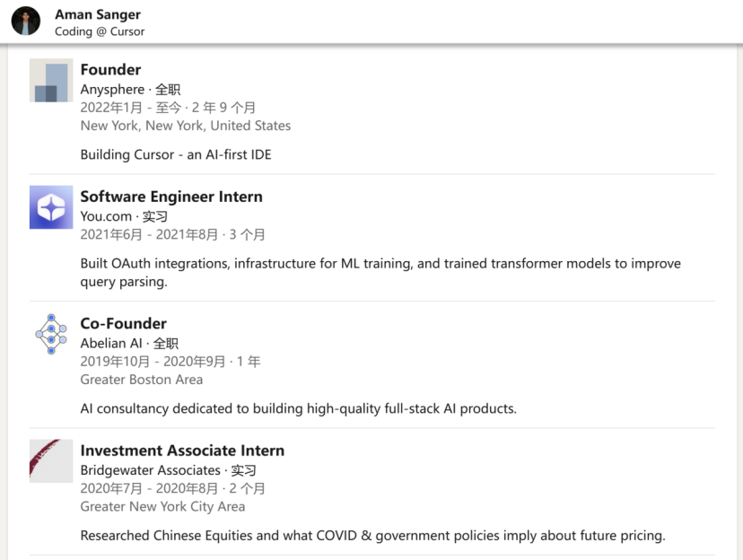Open the Software Engineer Intern title
Image resolution: width=743 pixels, height=560 pixels.
(171, 197)
